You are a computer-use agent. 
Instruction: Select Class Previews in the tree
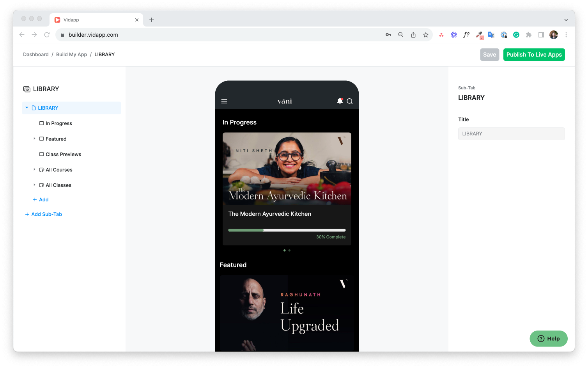coord(63,155)
